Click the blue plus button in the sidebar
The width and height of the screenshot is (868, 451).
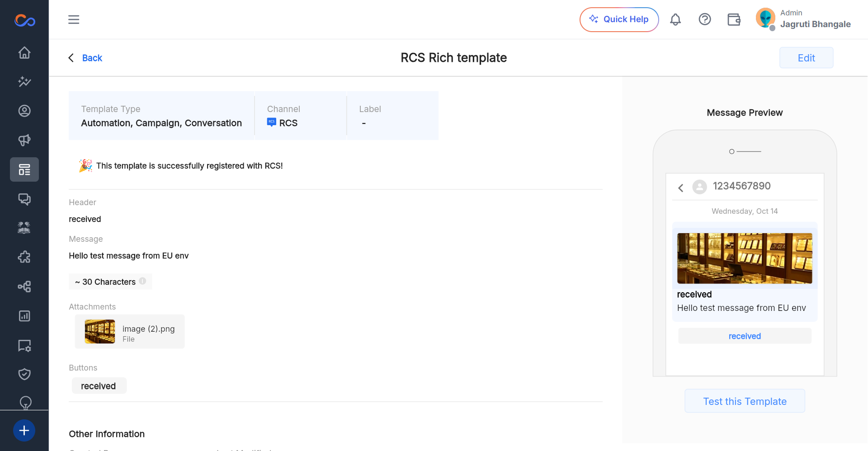tap(24, 431)
